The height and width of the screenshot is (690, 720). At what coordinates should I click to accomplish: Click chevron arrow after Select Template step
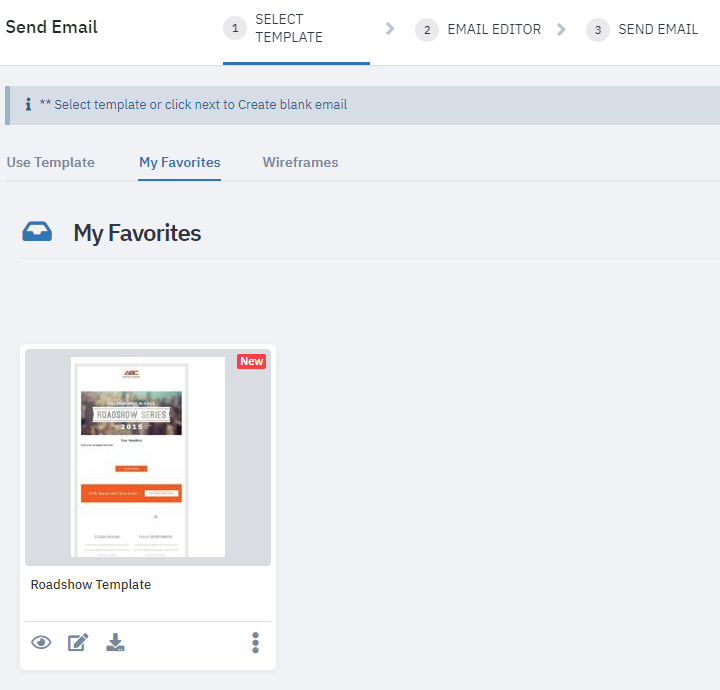(x=390, y=28)
